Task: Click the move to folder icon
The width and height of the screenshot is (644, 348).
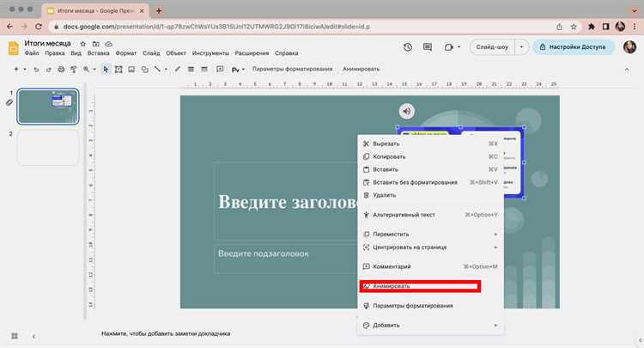Action: (x=95, y=44)
